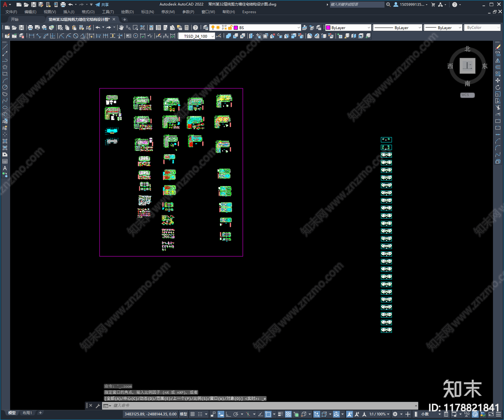Open the Plot printer icon
This screenshot has height=420, width=504.
coord(30,28)
